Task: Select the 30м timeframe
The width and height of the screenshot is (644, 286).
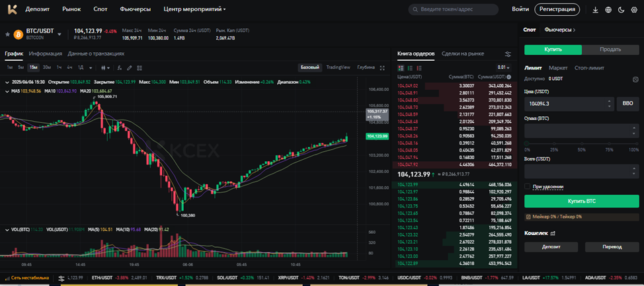Action: [47, 68]
